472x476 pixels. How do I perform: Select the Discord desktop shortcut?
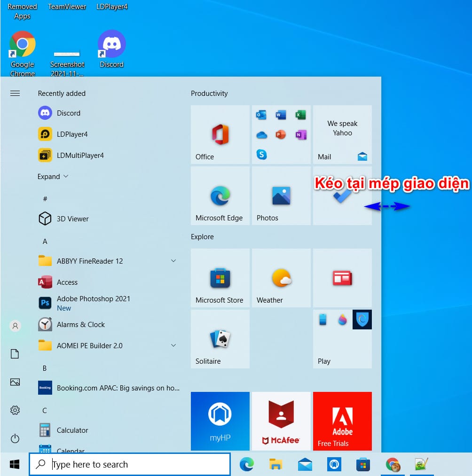tap(111, 49)
